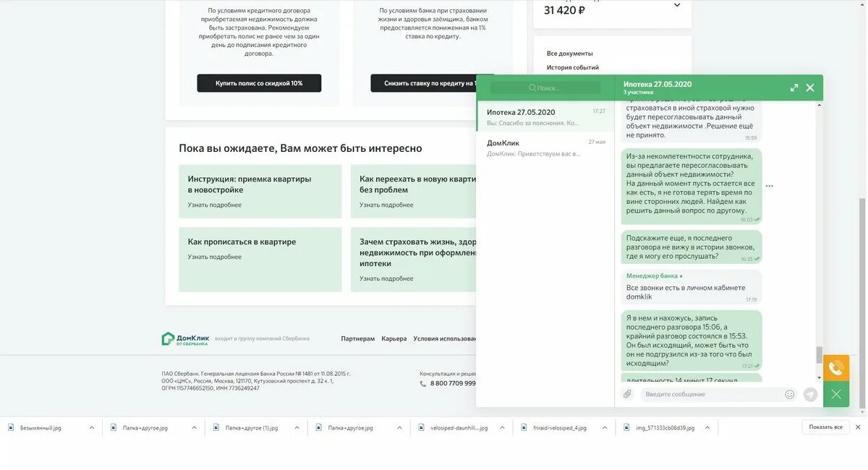Click Купить полис со скидкой 10% button
The height and width of the screenshot is (470, 868).
pyautogui.click(x=259, y=83)
